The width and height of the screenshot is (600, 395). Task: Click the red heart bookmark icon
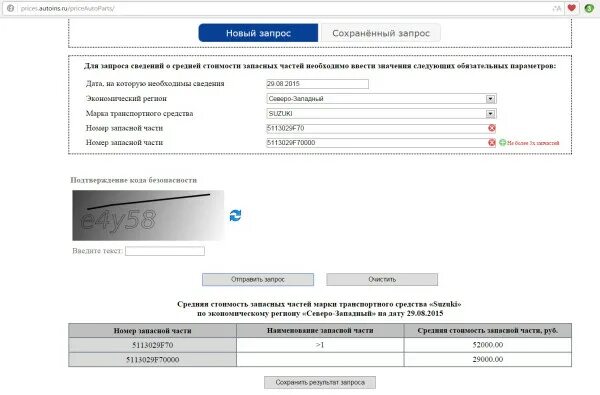click(x=572, y=8)
